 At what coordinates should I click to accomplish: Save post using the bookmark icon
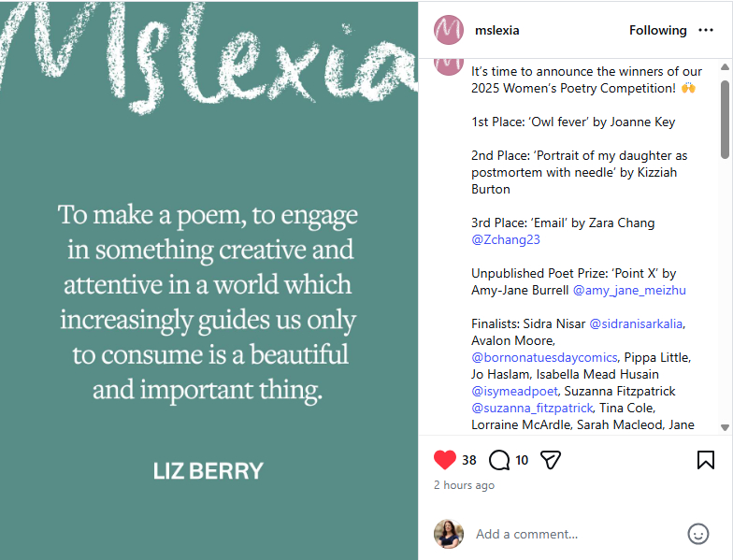[706, 460]
